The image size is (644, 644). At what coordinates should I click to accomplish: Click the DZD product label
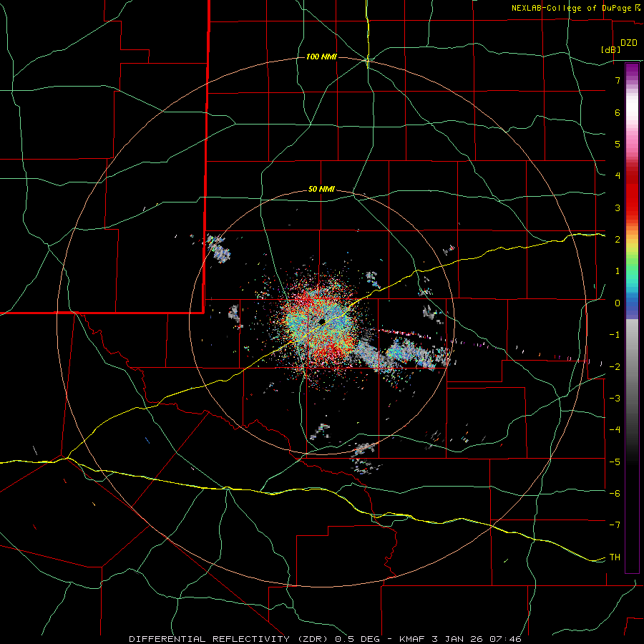[x=629, y=43]
